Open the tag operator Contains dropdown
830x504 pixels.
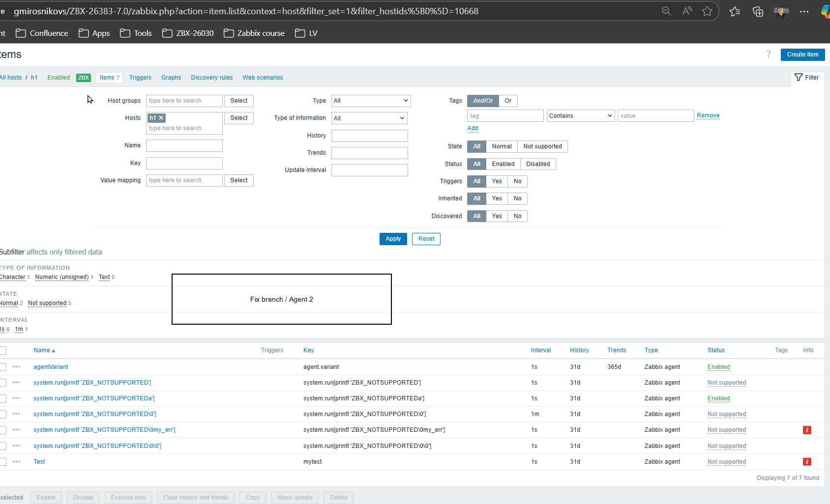click(580, 116)
